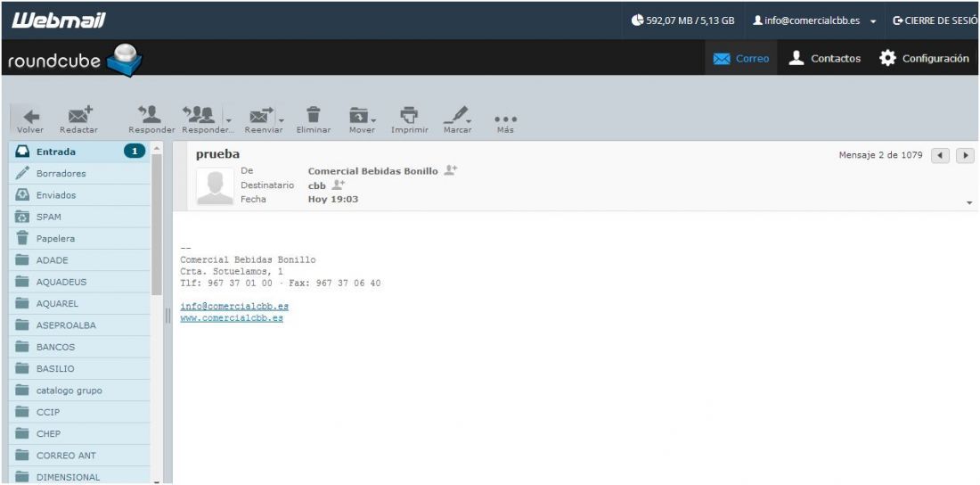Open the Marcar pencil tool
Screen dimensions: 980x485
pyautogui.click(x=457, y=120)
